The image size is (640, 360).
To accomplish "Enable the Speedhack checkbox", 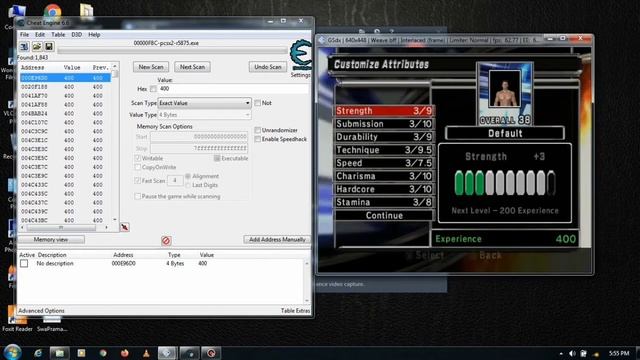I will [x=258, y=139].
